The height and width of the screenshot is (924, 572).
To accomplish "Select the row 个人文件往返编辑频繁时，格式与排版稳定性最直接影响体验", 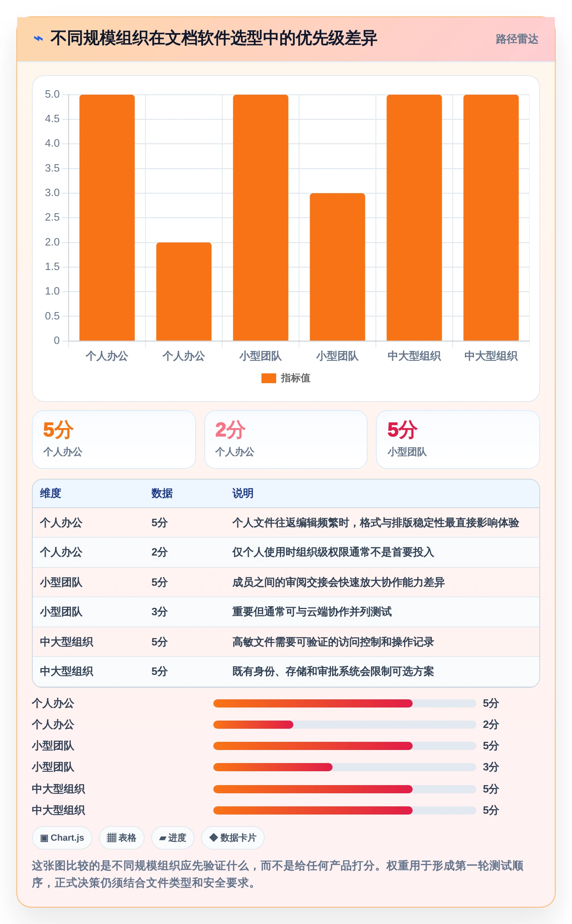I will point(286,523).
